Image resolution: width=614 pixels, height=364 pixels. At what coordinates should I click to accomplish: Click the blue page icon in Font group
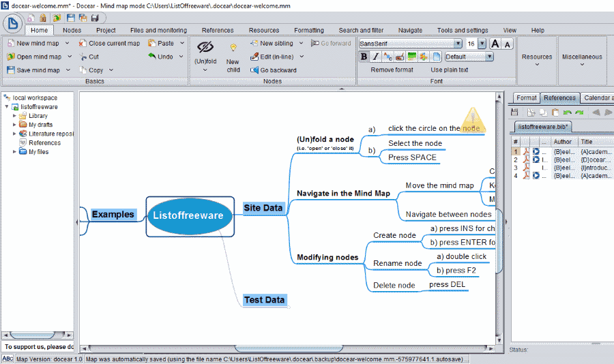pos(436,57)
